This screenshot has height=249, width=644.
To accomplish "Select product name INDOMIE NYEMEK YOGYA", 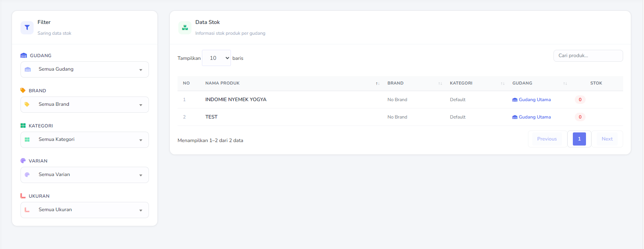I will point(236,99).
